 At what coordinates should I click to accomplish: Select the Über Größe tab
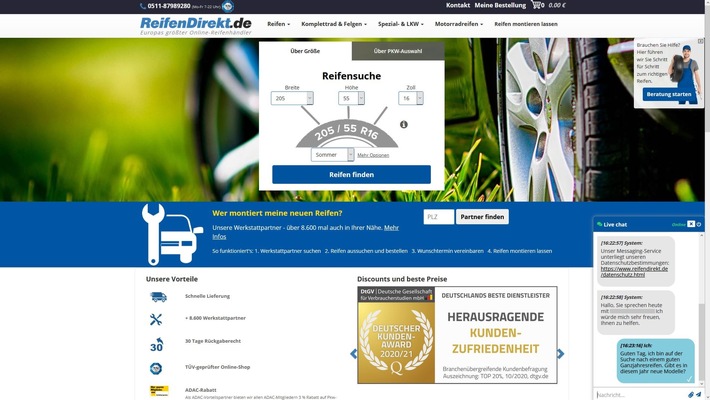click(x=305, y=51)
